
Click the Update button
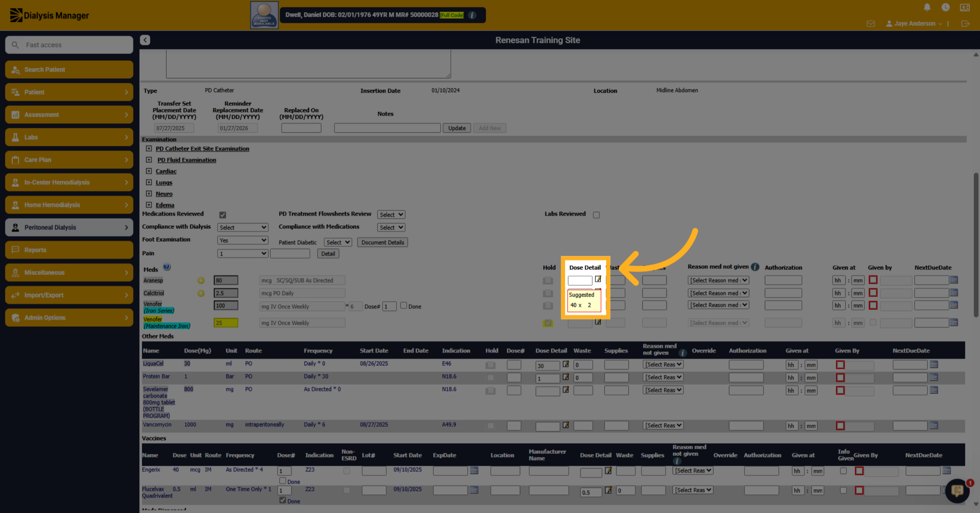pyautogui.click(x=457, y=128)
